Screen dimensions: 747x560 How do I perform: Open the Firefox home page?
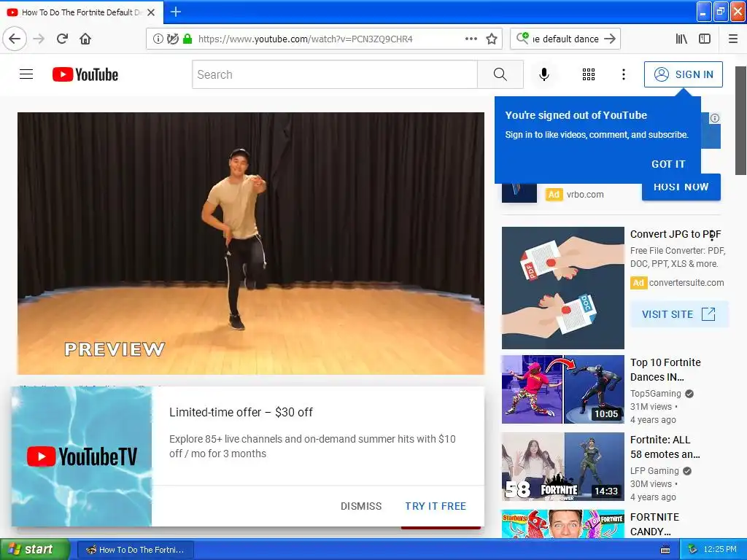click(x=85, y=39)
